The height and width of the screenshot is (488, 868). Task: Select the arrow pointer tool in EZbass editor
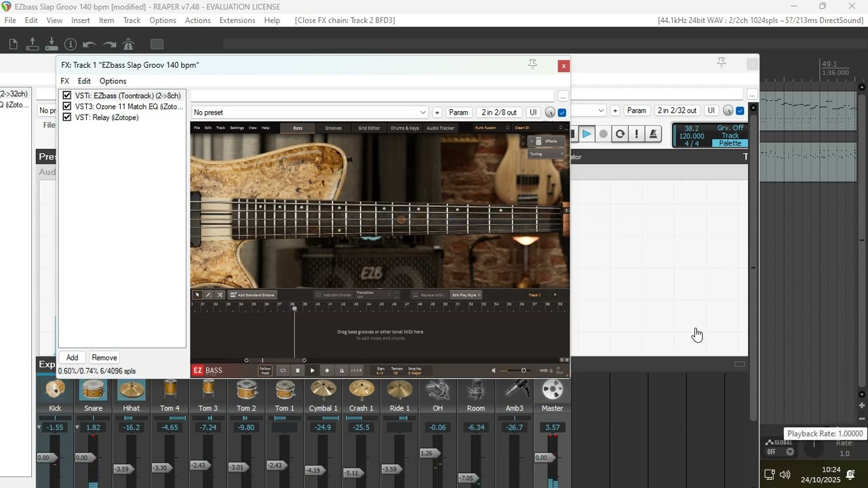pyautogui.click(x=197, y=295)
